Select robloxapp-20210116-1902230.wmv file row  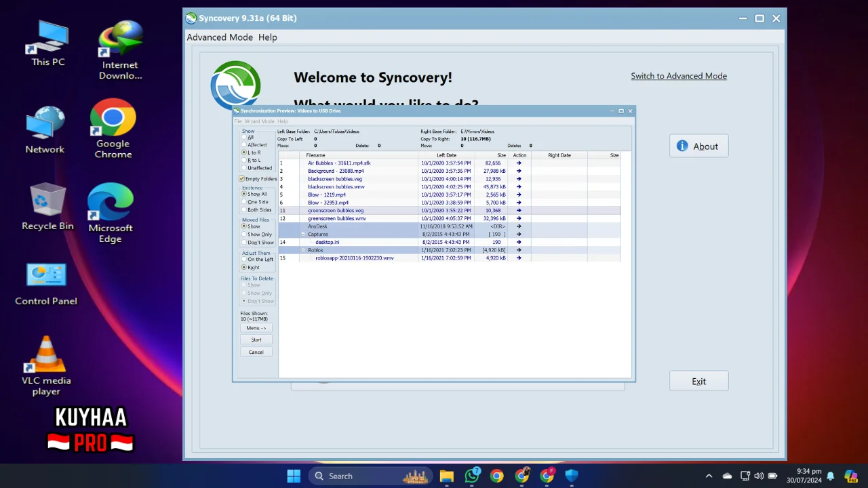[450, 258]
